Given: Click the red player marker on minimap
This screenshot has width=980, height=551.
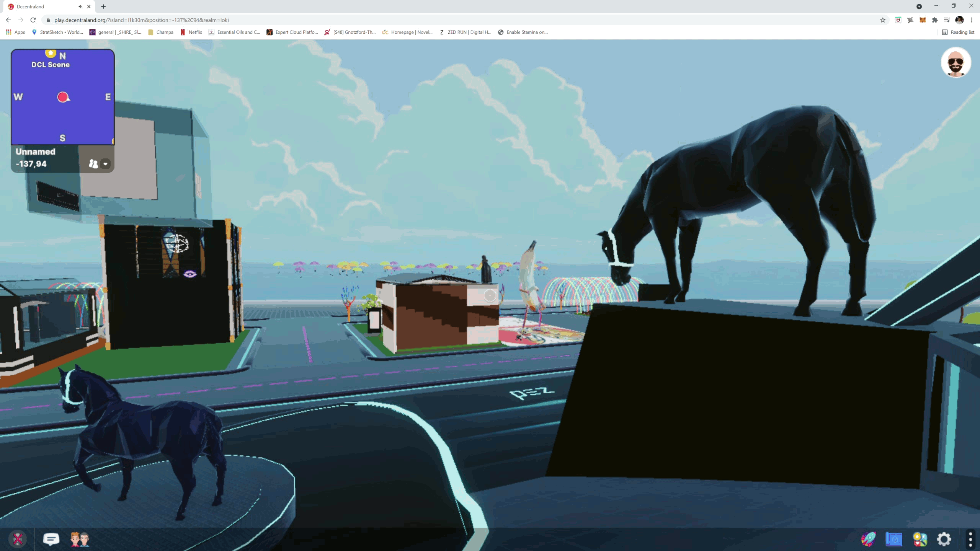Looking at the screenshot, I should coord(63,97).
